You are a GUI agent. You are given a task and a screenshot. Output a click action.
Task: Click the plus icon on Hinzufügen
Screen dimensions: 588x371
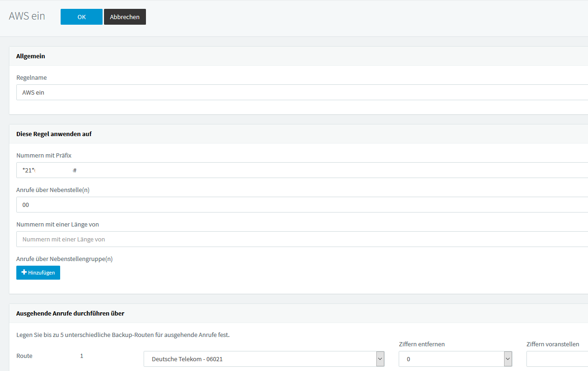click(x=24, y=273)
